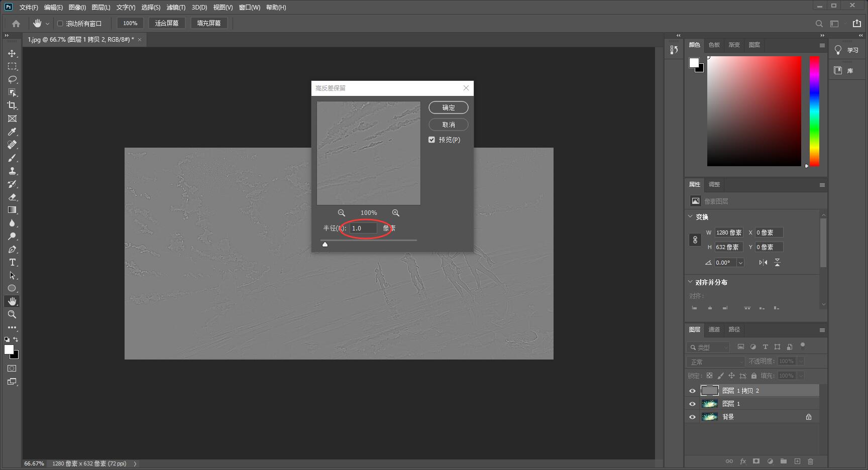The width and height of the screenshot is (868, 470).
Task: Switch to the 调整 tab
Action: 714,184
